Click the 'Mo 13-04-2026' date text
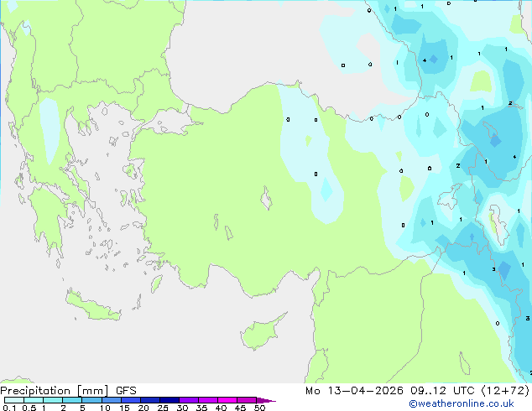This screenshot has height=411, width=532. (354, 391)
